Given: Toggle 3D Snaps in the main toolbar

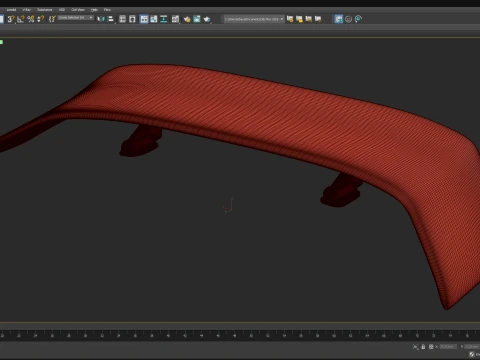Looking at the screenshot, I should point(11,19).
